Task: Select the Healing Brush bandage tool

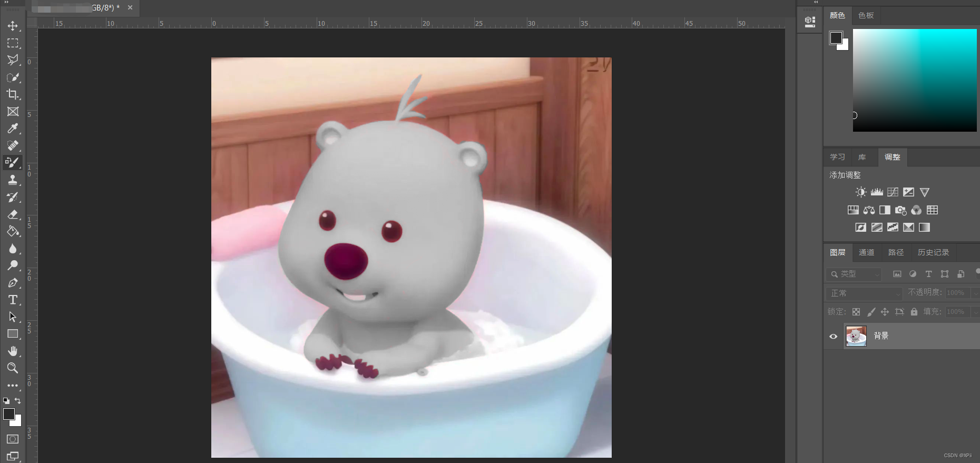Action: click(x=13, y=145)
